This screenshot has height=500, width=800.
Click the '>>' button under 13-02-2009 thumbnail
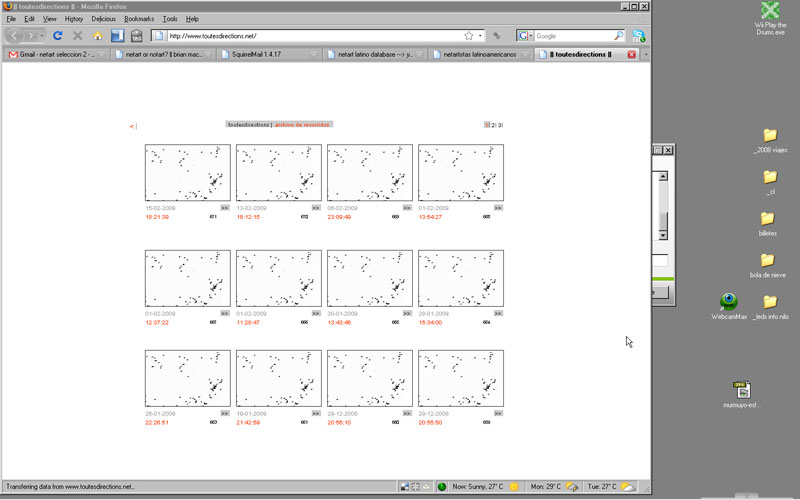click(x=316, y=208)
